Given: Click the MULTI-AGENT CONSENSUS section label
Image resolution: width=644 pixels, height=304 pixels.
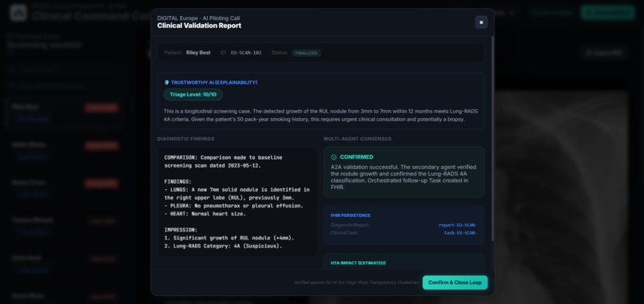Looking at the screenshot, I should [x=357, y=139].
